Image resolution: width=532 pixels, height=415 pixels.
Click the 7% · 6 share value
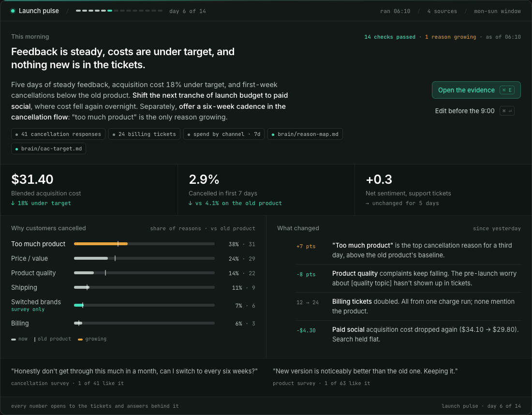(245, 306)
